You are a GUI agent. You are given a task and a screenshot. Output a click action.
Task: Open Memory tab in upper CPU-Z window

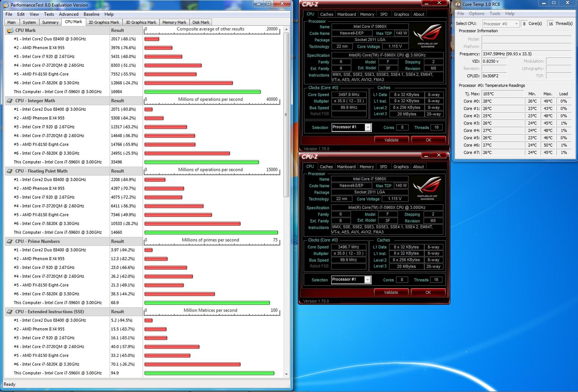coord(367,14)
